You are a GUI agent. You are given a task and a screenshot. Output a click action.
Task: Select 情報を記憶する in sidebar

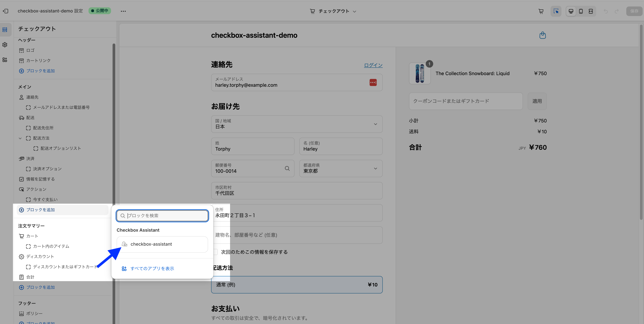pyautogui.click(x=40, y=179)
